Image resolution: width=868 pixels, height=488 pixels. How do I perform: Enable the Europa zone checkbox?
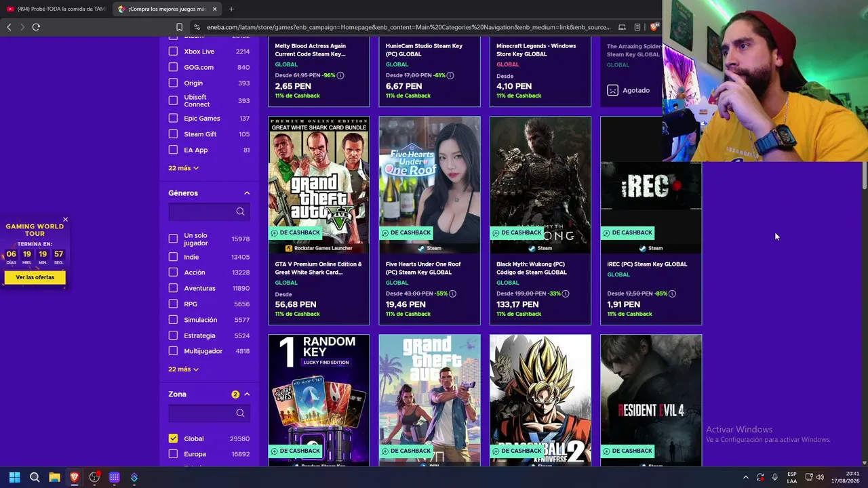click(173, 454)
